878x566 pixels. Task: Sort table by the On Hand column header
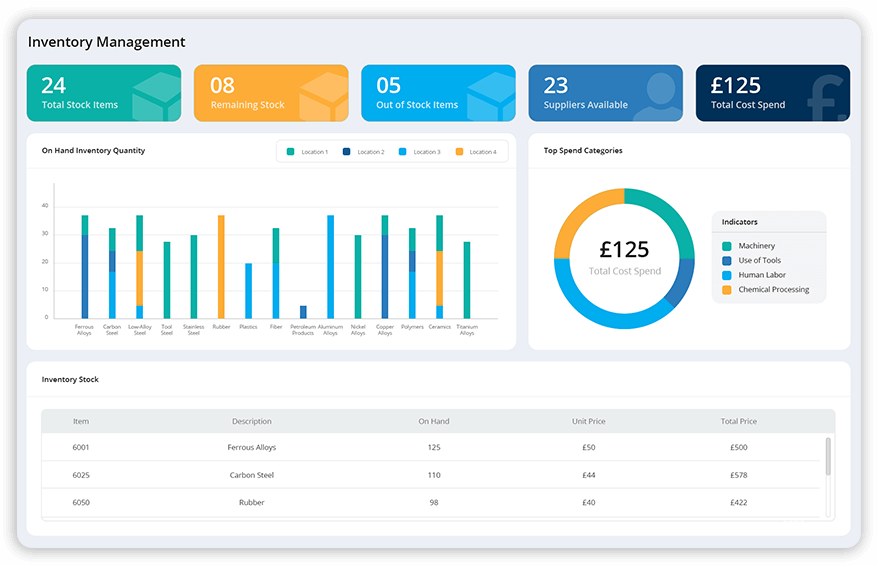tap(434, 421)
